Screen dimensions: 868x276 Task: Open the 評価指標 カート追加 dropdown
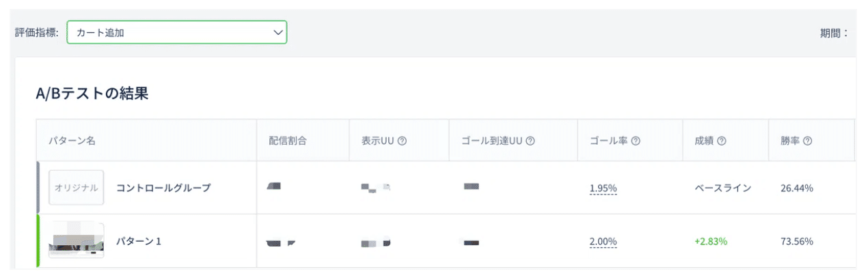176,32
